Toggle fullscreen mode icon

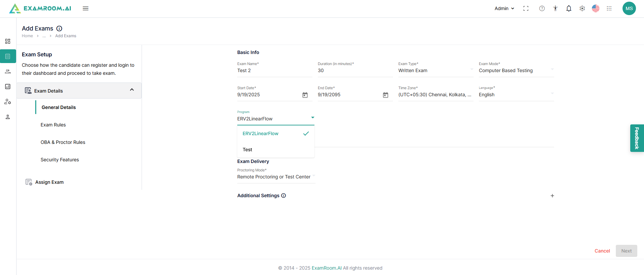click(x=526, y=8)
